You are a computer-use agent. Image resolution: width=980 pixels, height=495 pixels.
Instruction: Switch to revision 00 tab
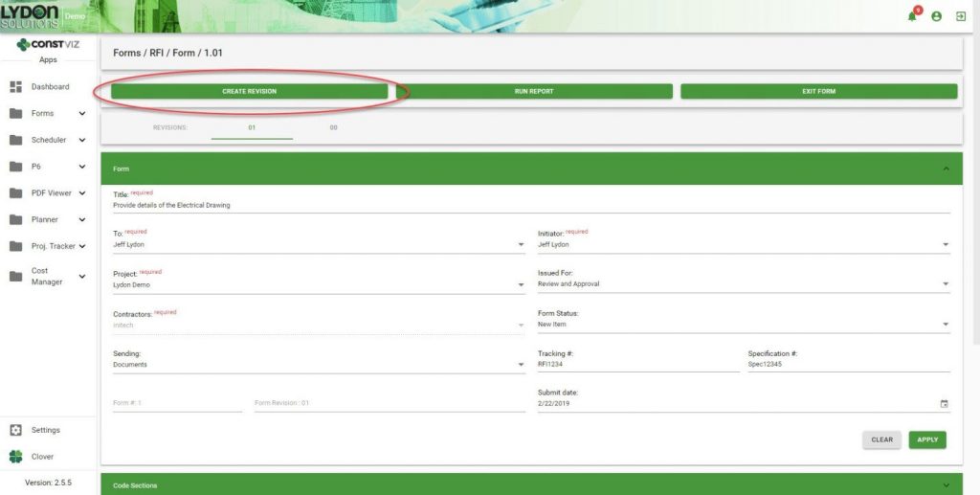(x=333, y=127)
